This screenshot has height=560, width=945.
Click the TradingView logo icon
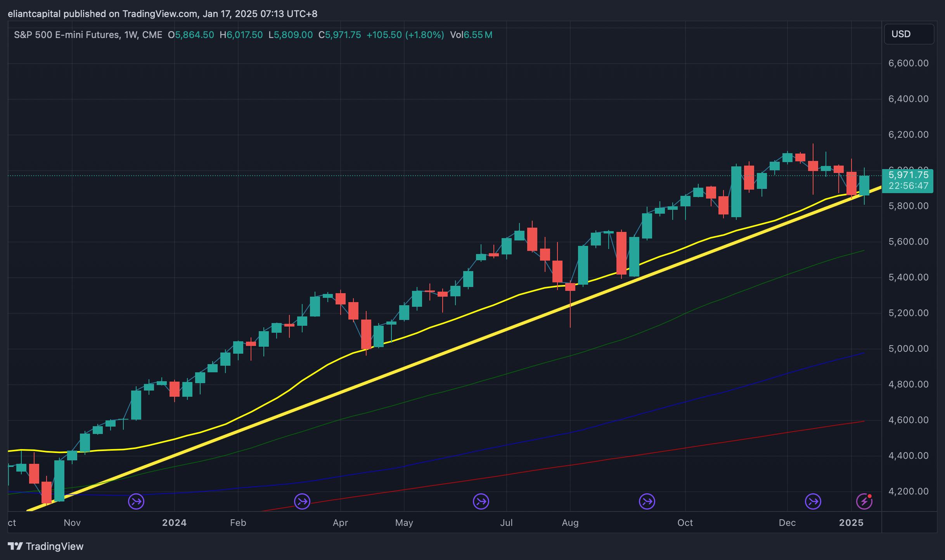[16, 546]
